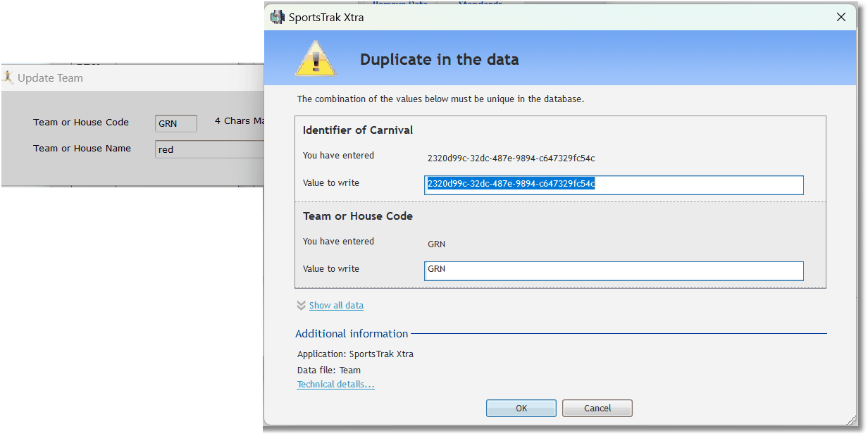Click 'Team or House Code' label in Update Team
Image resolution: width=868 pixels, height=436 pixels.
click(81, 123)
